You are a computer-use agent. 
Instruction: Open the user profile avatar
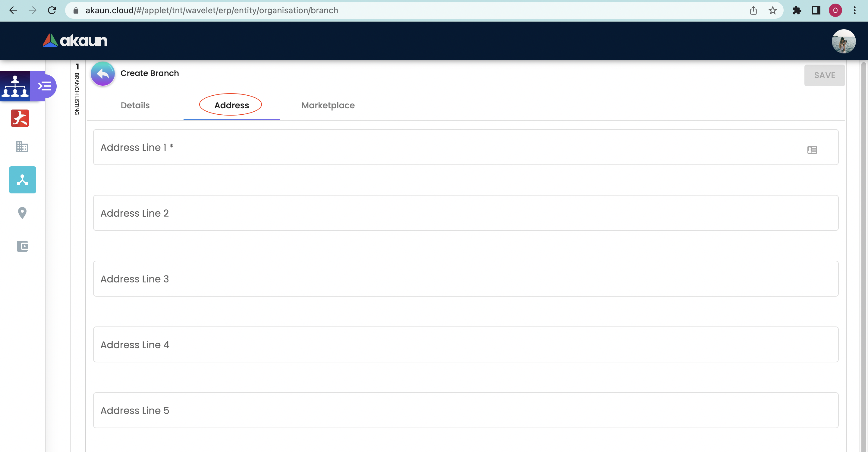tap(843, 41)
